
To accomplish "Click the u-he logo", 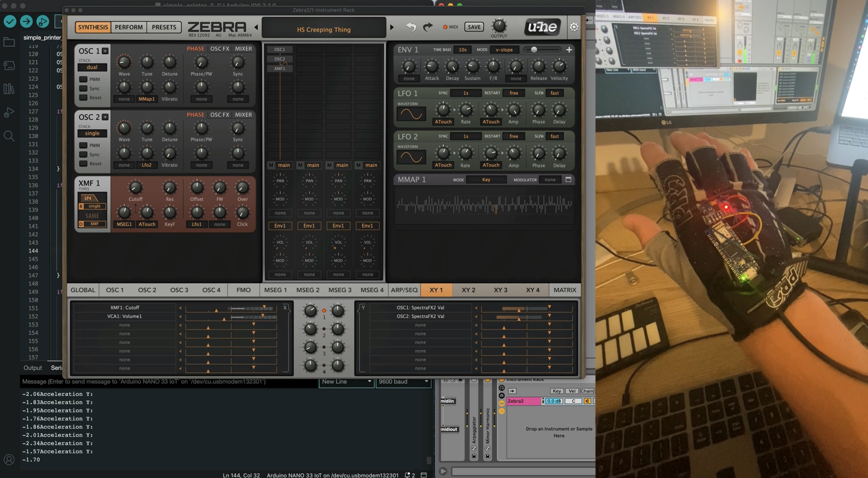I will (542, 27).
